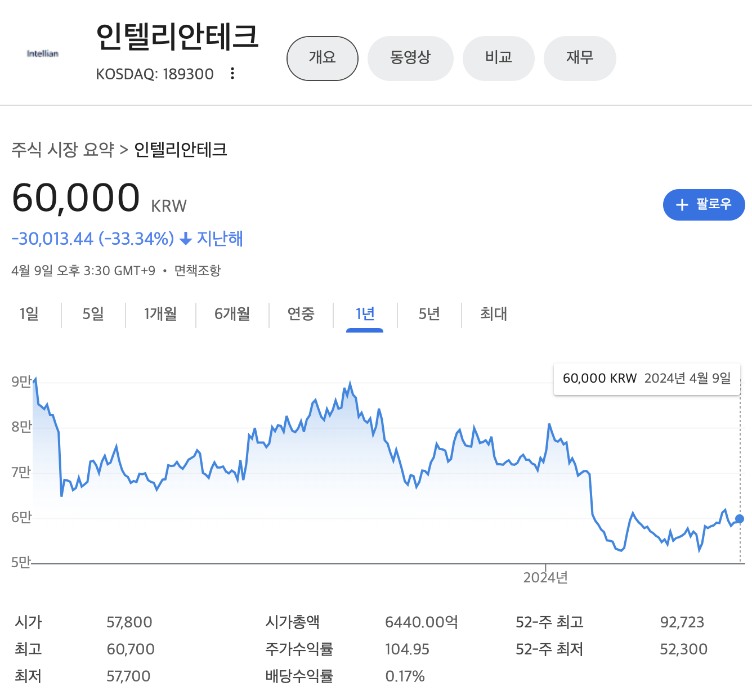Viewport: 752px width, 700px height.
Task: Open the 주식 시장 요약 breadcrumb link
Action: [x=63, y=150]
